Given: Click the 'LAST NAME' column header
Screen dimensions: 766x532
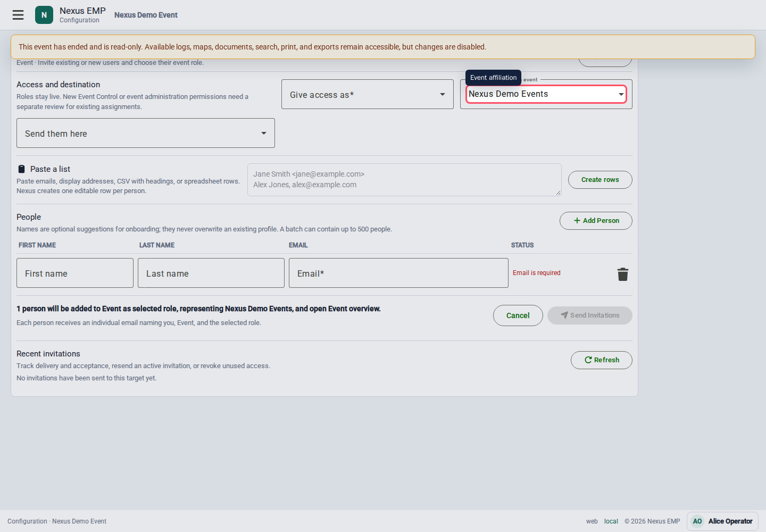Looking at the screenshot, I should 157,245.
